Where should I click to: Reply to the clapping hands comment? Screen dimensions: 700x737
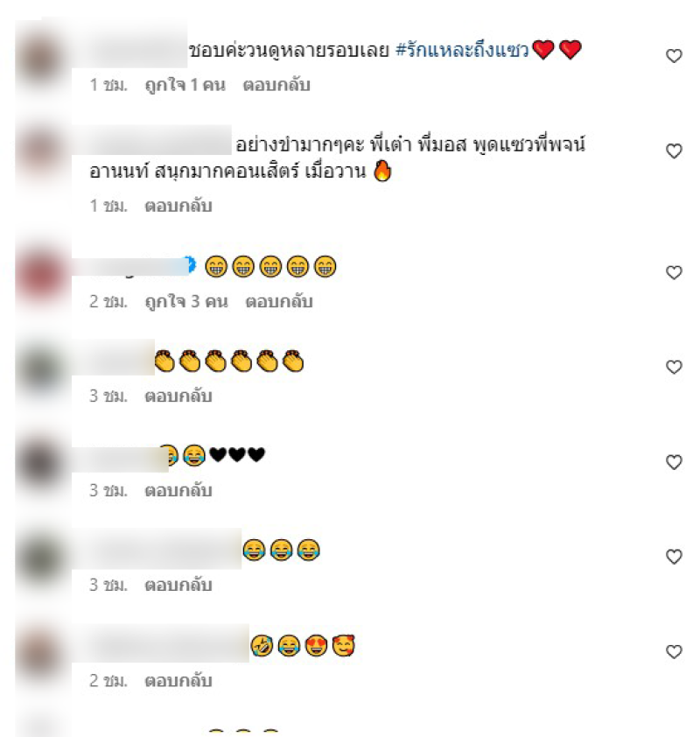coord(178,396)
